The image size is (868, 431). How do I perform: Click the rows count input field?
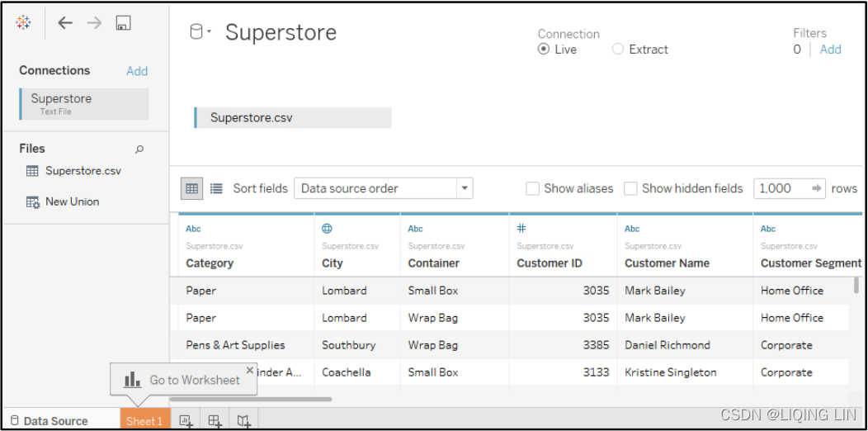(781, 188)
